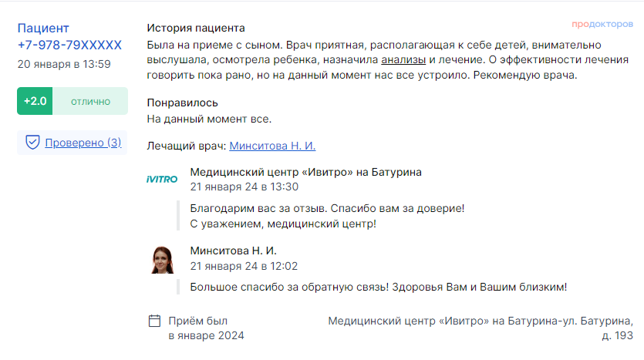Click the iVITRO clinic logo
This screenshot has width=644, height=360.
pos(162,179)
